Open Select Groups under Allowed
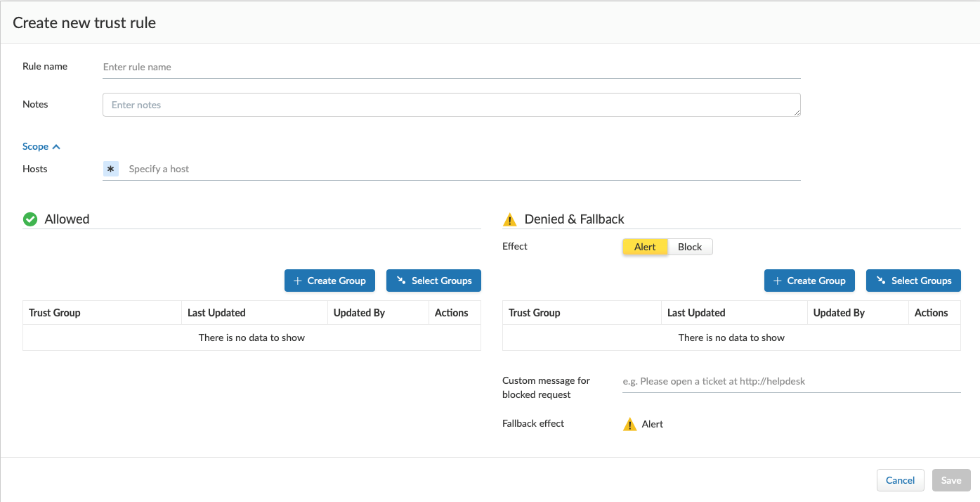Image resolution: width=980 pixels, height=502 pixels. pyautogui.click(x=433, y=281)
